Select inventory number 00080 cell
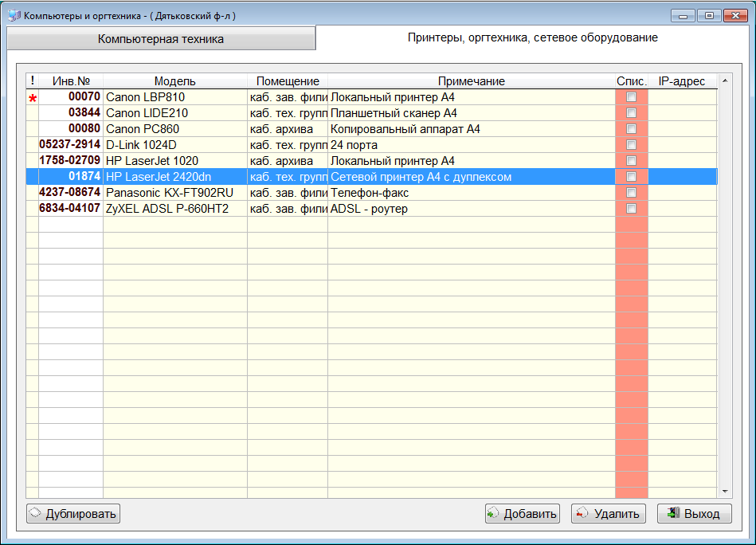Screen dimensions: 756x545 click(x=71, y=129)
